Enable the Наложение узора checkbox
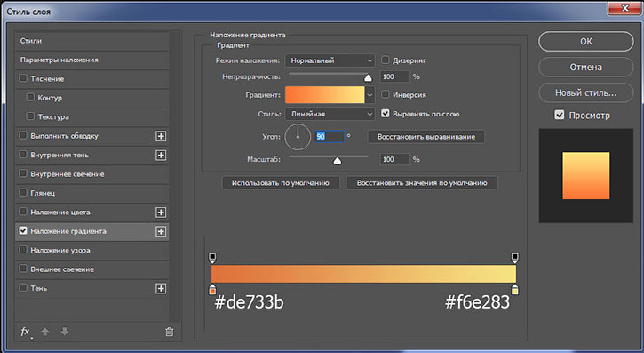The height and width of the screenshot is (353, 644). point(23,250)
